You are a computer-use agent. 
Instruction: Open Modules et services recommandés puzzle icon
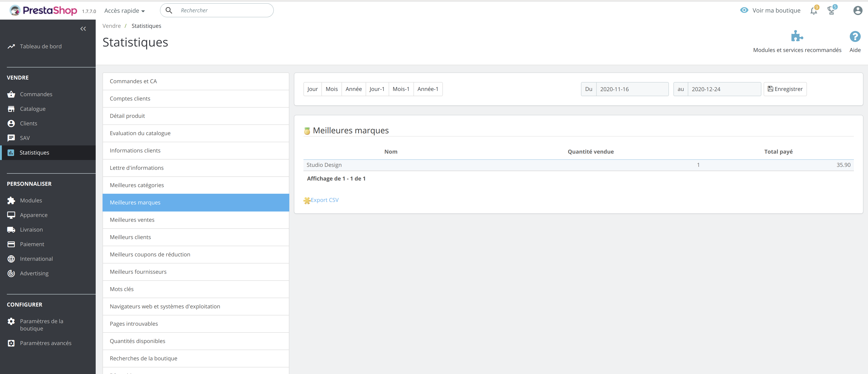[796, 36]
